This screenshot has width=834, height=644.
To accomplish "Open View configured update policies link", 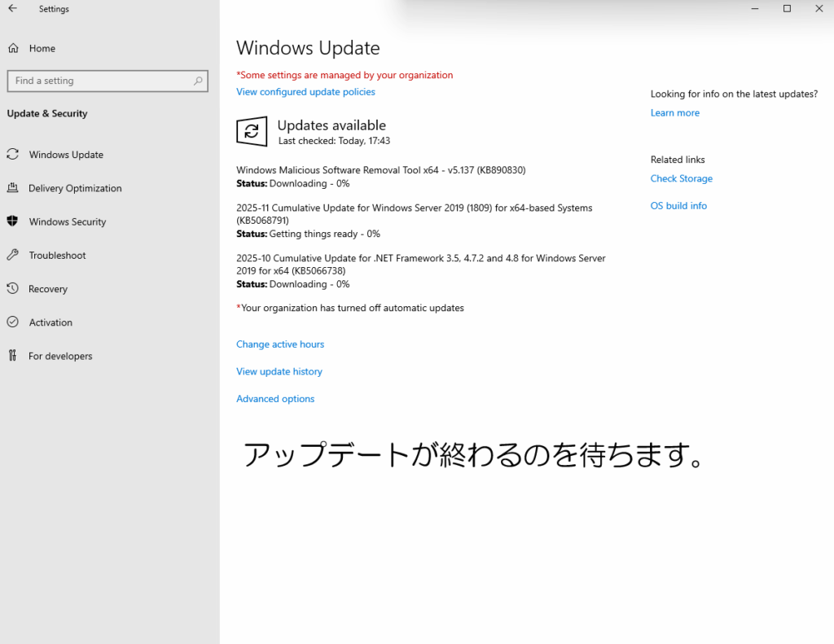I will point(305,92).
